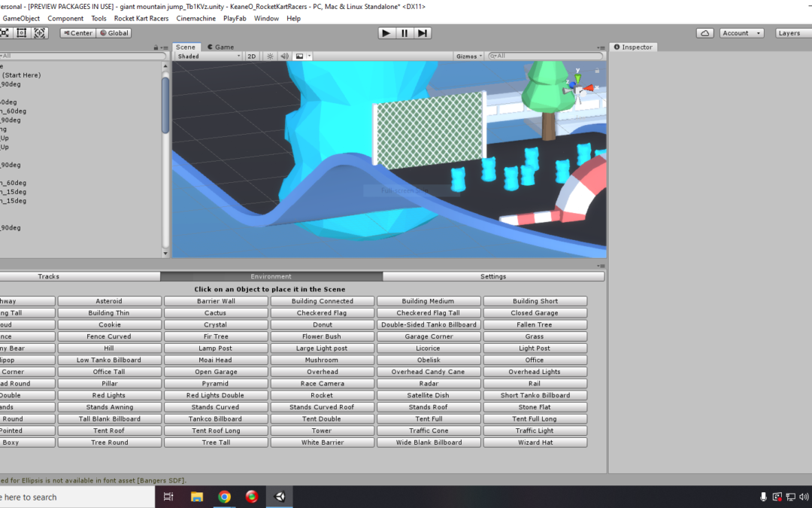Click the Overhead Candy Cane button
Image resolution: width=812 pixels, height=508 pixels.
429,372
